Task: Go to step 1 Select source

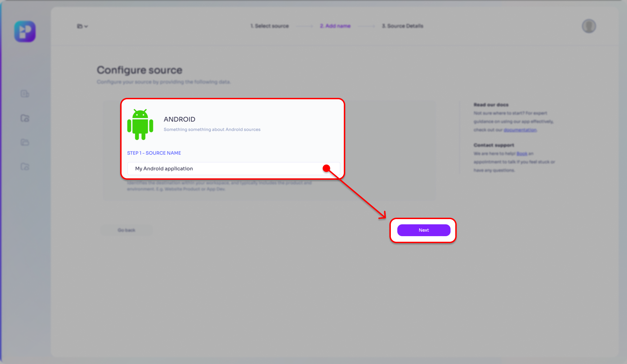Action: click(270, 26)
